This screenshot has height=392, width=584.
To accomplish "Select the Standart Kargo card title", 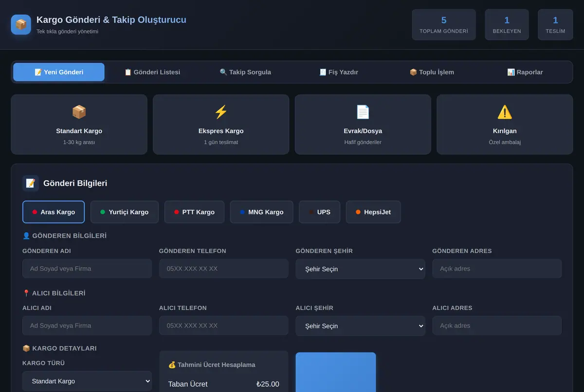I will tap(79, 131).
